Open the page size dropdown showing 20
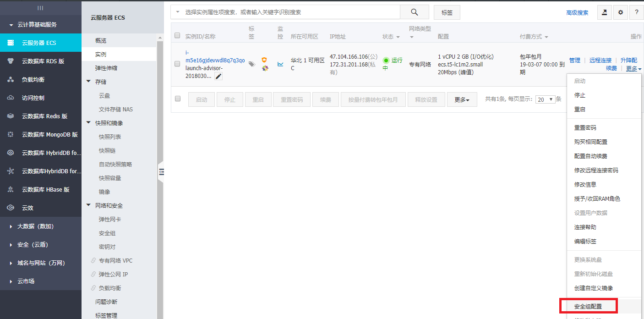This screenshot has width=644, height=319. 545,99
